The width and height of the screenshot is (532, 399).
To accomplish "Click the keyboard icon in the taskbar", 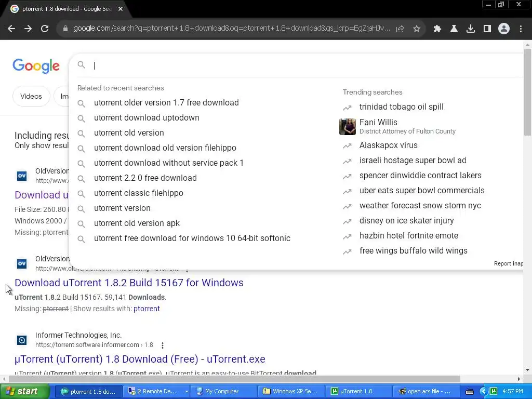I will [470, 392].
